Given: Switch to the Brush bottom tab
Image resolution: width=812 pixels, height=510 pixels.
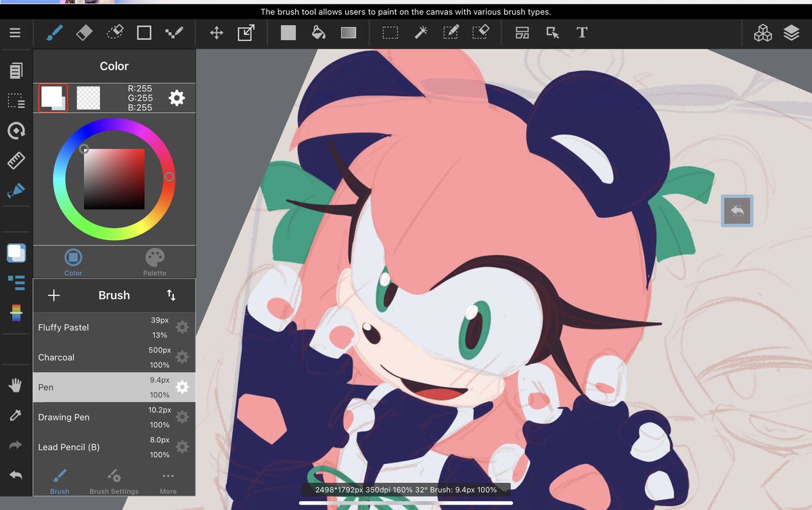Looking at the screenshot, I should click(x=60, y=481).
